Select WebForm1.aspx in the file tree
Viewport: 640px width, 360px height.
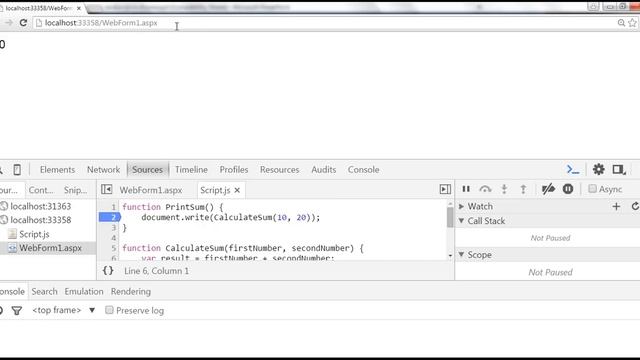[x=50, y=248]
